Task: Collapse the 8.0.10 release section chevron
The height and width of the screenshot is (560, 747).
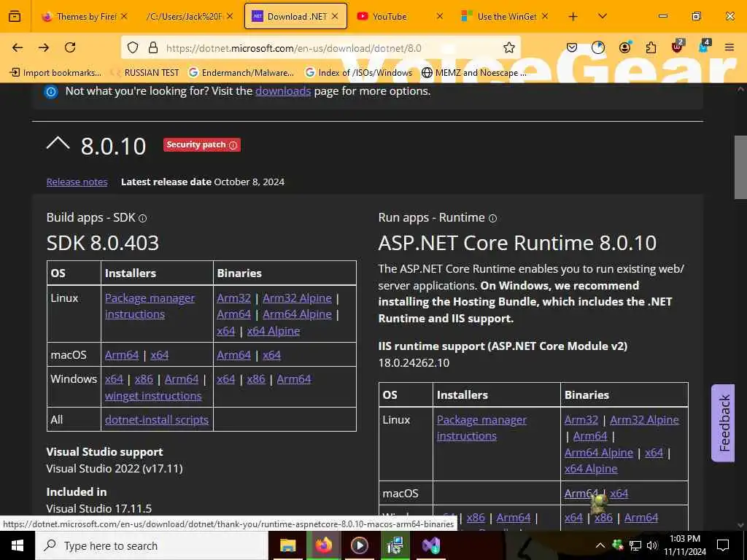Action: click(x=58, y=144)
